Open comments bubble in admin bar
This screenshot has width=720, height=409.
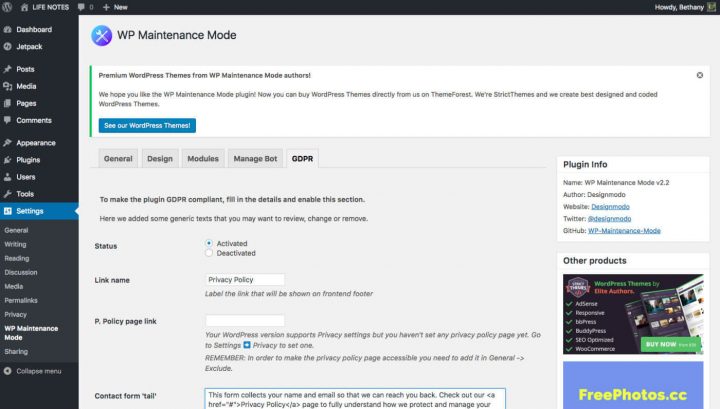pyautogui.click(x=81, y=7)
